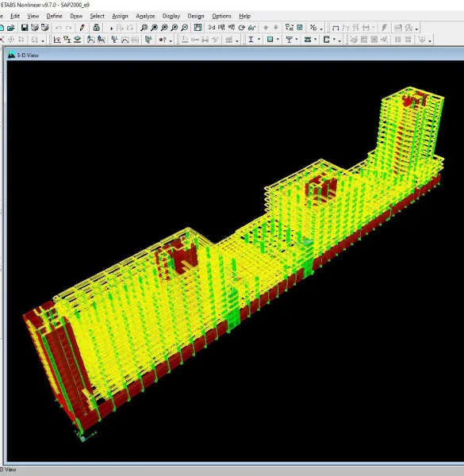Screen dimensions: 464x476
Task: Click the Run Analysis play arrow
Action: (111, 28)
